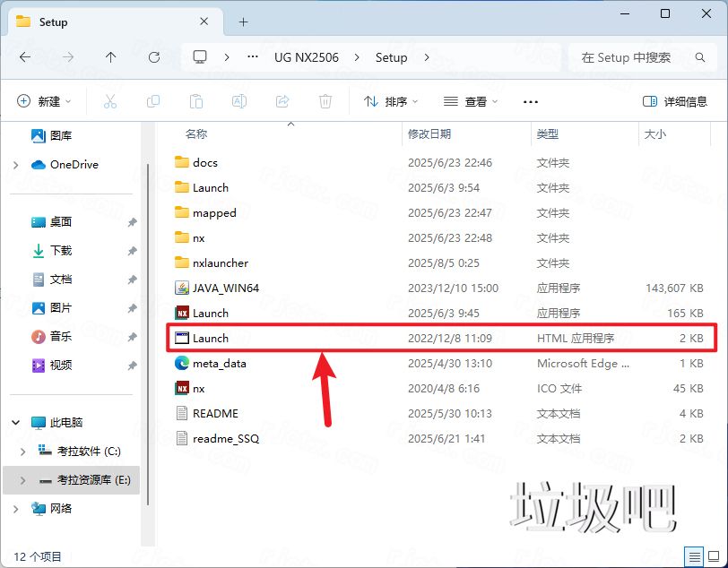Click the Delete trash bin icon
The height and width of the screenshot is (568, 728).
point(325,101)
